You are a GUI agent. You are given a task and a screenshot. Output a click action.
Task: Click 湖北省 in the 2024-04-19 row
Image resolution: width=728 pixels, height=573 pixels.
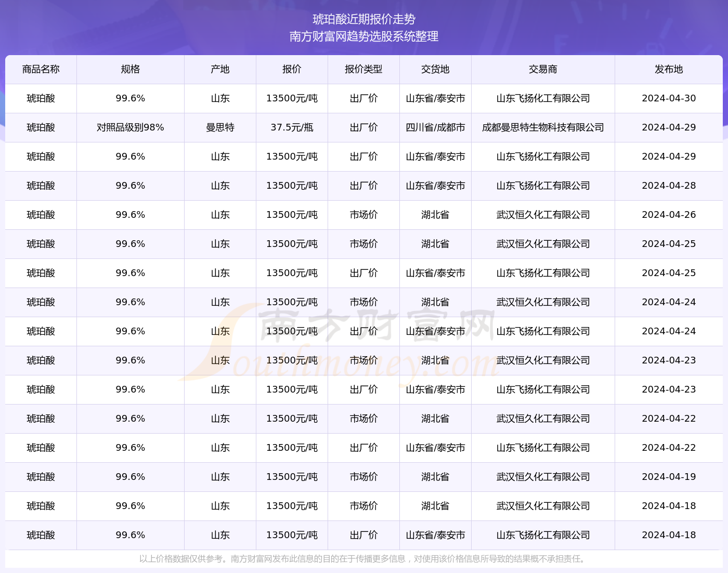[x=435, y=477]
